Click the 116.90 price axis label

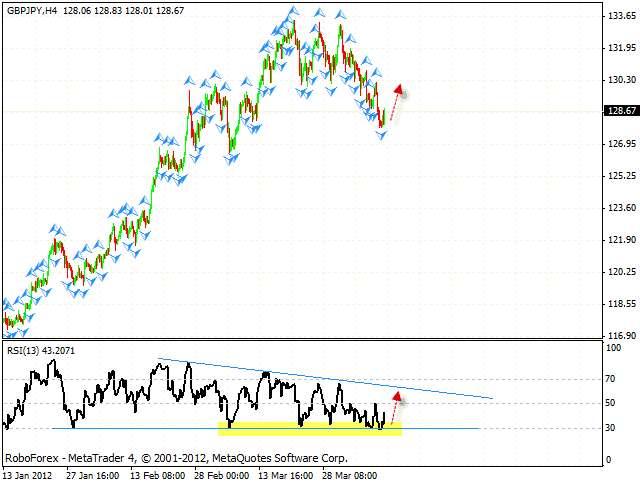tap(622, 336)
